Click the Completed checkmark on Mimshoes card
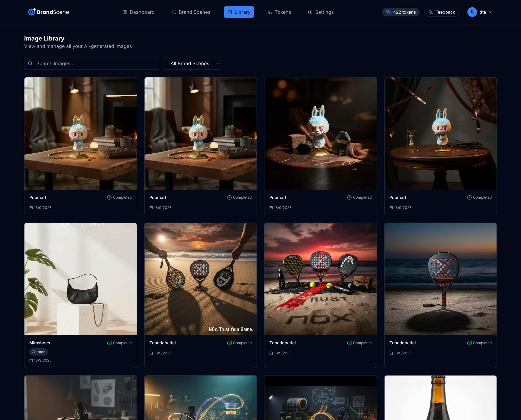The width and height of the screenshot is (521, 420). 109,343
